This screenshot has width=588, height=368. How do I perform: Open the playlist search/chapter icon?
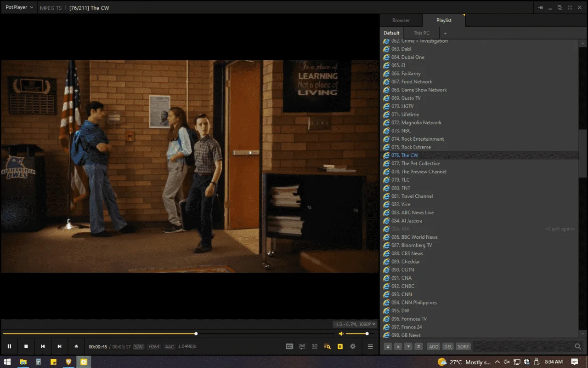point(328,346)
